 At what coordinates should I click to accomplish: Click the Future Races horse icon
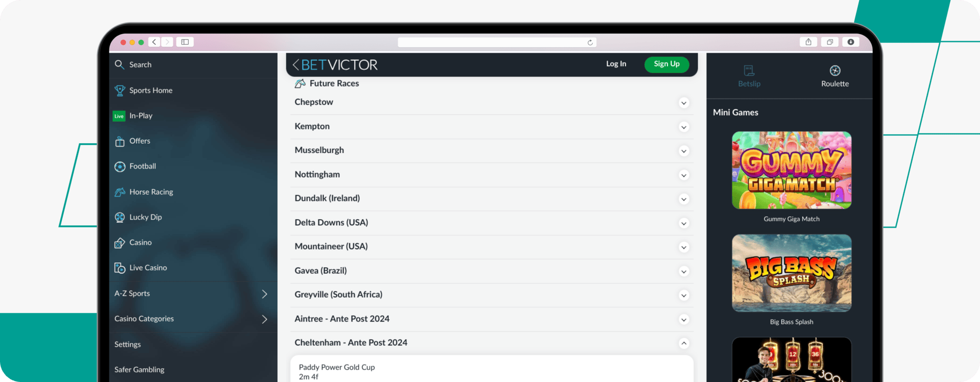tap(300, 84)
